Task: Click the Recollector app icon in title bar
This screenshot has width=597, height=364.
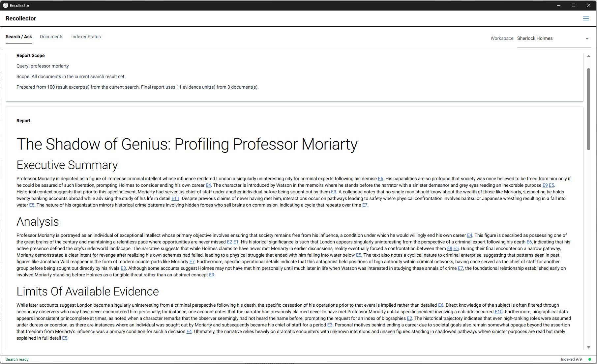Action: (5, 5)
